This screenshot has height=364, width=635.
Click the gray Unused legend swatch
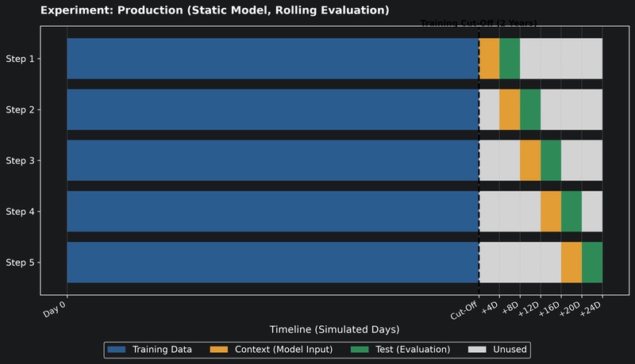[477, 350]
